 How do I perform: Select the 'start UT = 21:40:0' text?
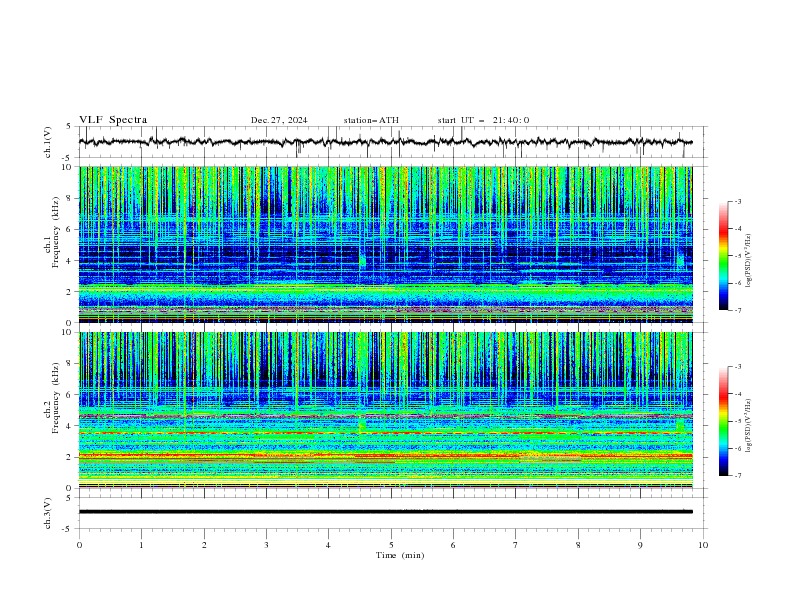483,120
